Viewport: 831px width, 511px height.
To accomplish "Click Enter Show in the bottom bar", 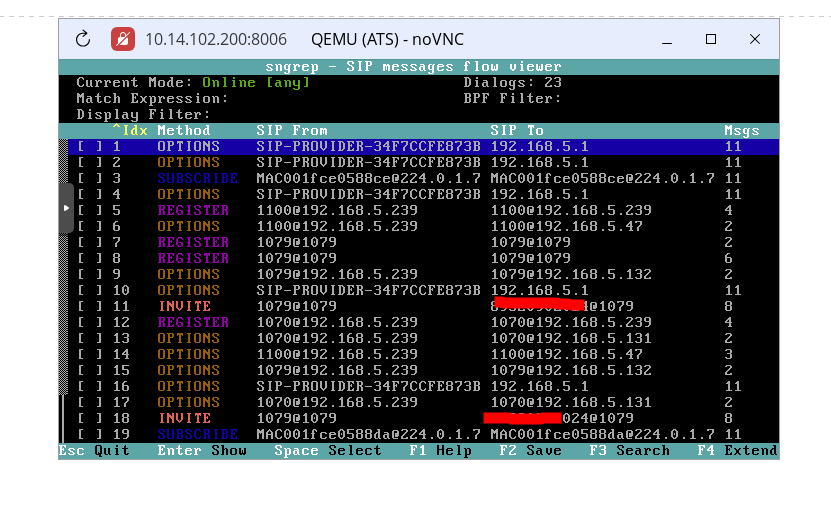I will pyautogui.click(x=202, y=451).
